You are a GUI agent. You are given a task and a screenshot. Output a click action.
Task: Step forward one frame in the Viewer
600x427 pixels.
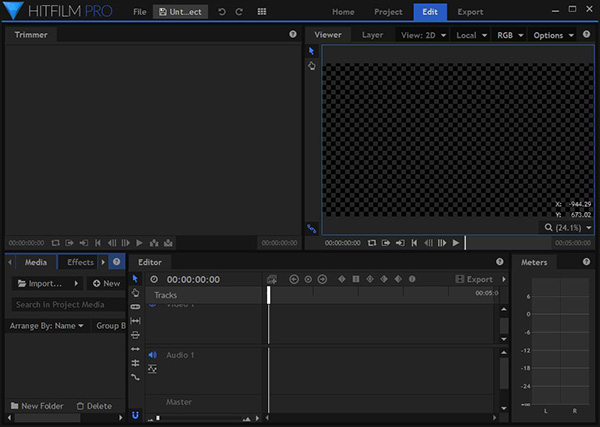click(x=442, y=243)
